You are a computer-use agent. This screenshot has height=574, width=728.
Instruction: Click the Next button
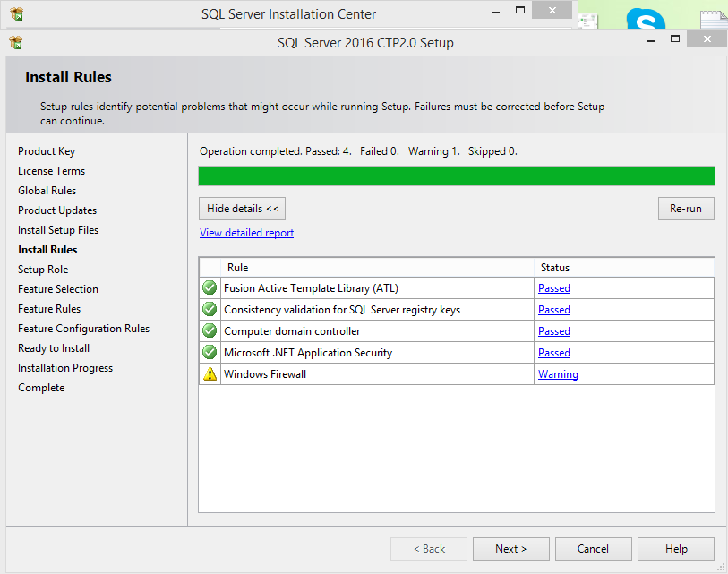tap(510, 549)
